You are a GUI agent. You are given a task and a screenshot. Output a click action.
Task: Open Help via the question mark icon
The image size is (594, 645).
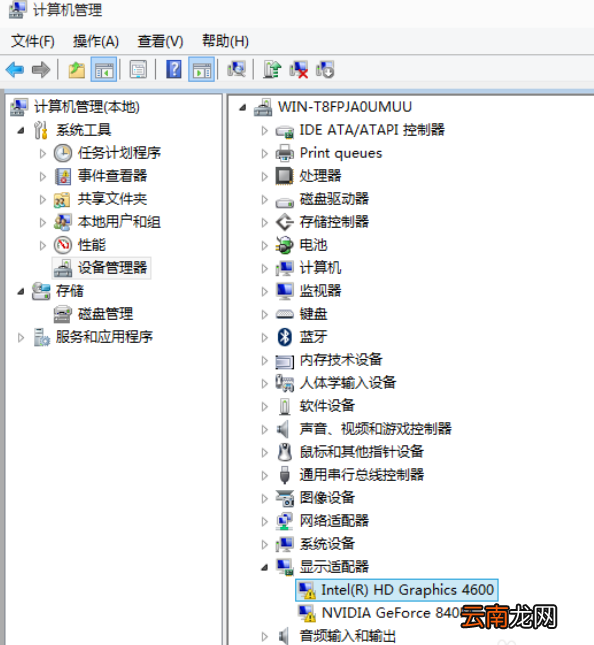pyautogui.click(x=174, y=69)
